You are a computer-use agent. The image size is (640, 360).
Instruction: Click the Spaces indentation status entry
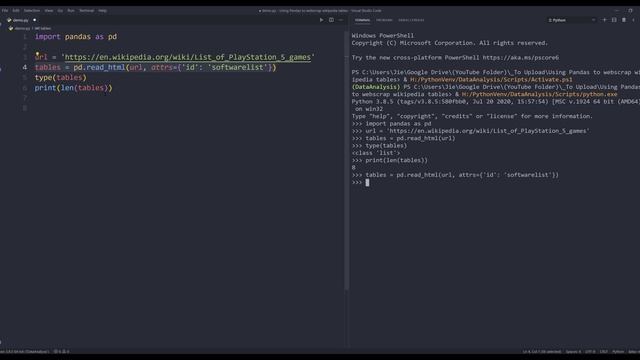573,351
